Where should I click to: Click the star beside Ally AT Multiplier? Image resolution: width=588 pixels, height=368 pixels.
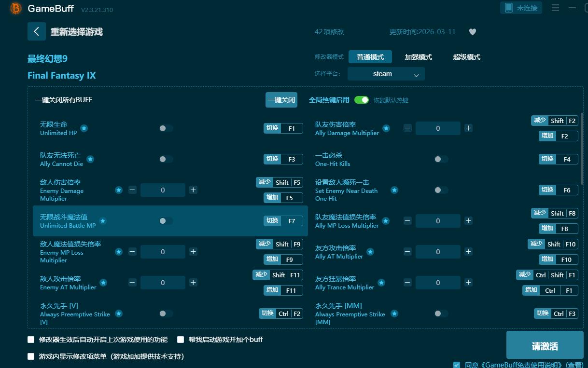coord(370,252)
